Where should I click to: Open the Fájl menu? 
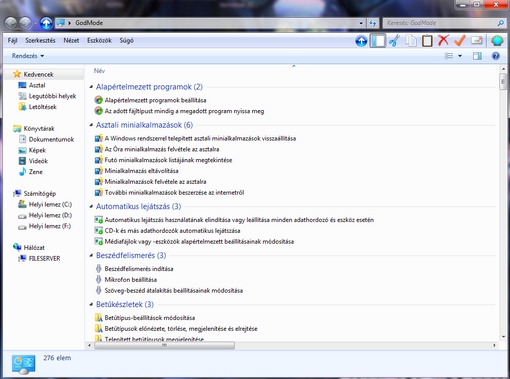click(x=12, y=41)
